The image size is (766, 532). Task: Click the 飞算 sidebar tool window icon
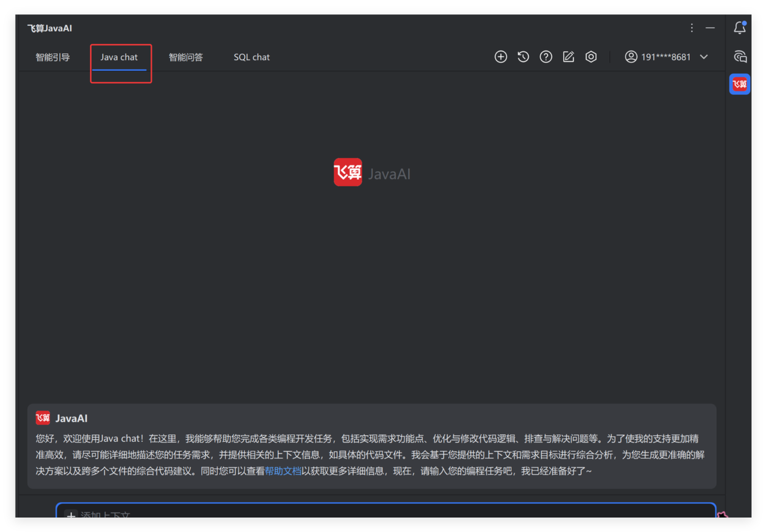click(x=739, y=84)
